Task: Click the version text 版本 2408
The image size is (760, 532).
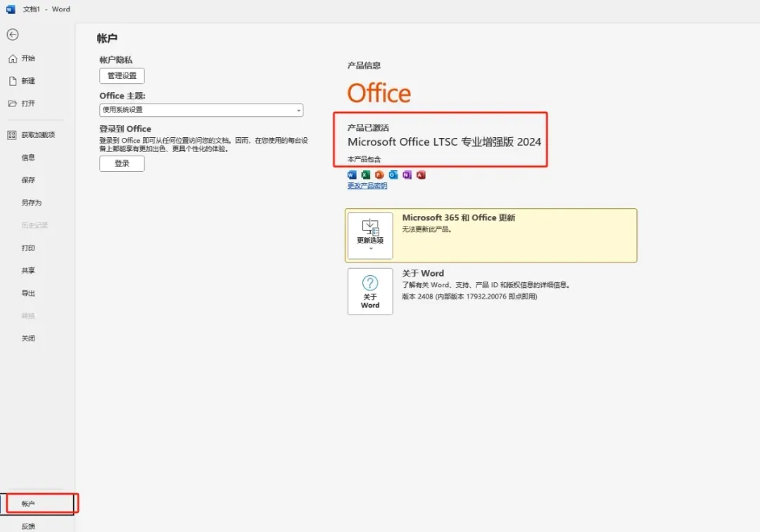Action: point(417,297)
